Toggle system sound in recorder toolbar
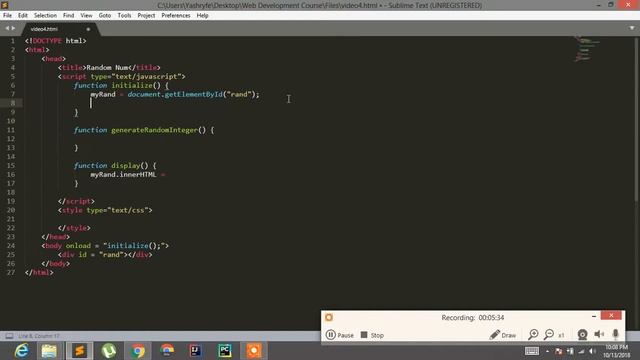 click(x=599, y=335)
